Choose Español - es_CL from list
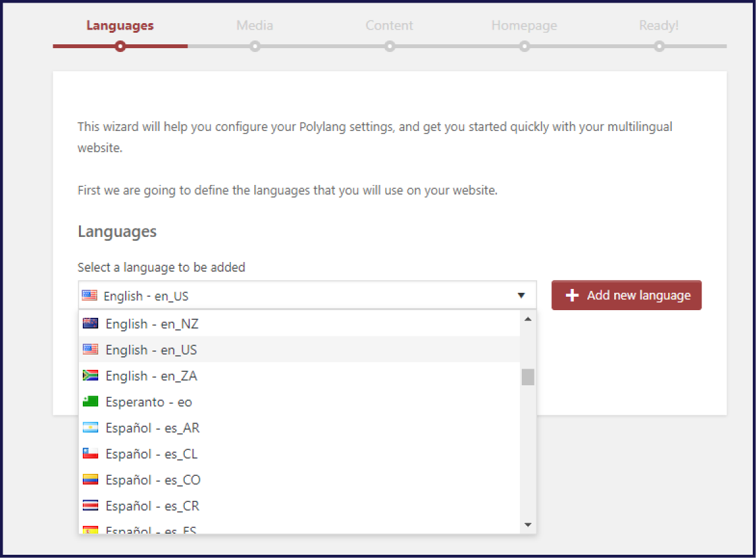The height and width of the screenshot is (558, 756). (299, 454)
